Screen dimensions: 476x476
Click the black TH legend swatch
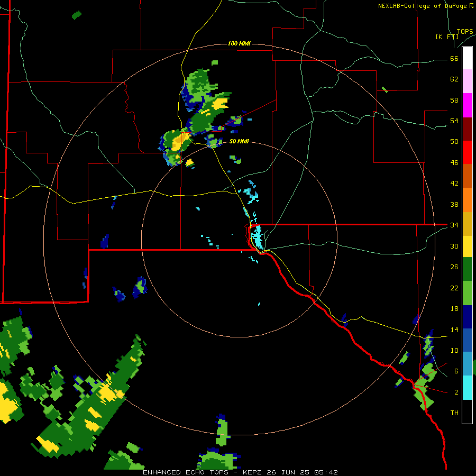(467, 411)
